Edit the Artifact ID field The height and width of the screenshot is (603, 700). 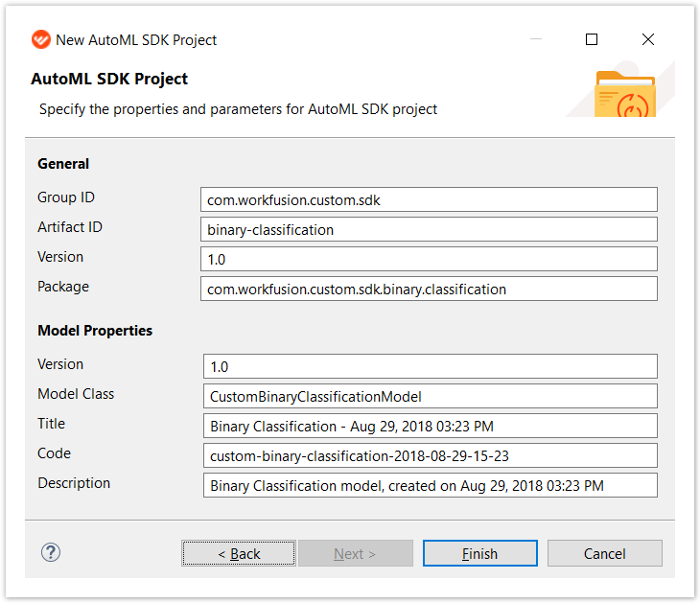(x=429, y=229)
